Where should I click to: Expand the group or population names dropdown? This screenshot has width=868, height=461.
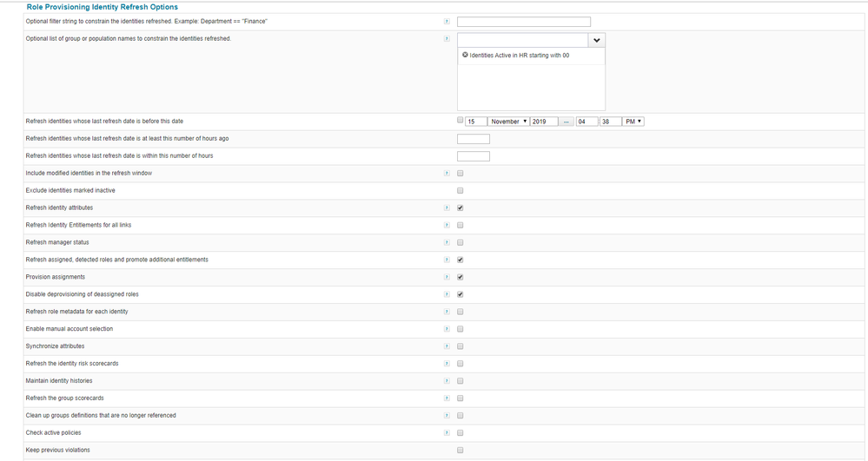coord(597,40)
